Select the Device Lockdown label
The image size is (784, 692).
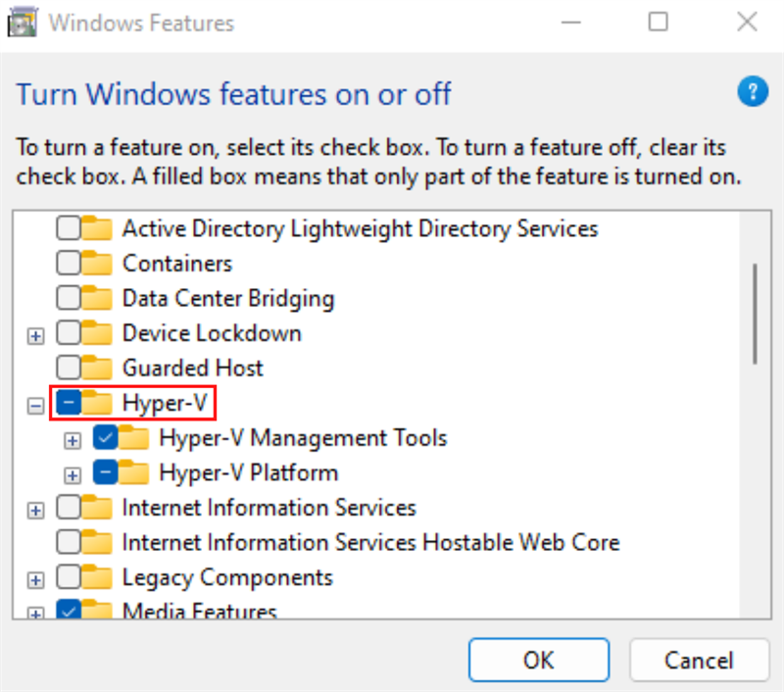click(212, 333)
